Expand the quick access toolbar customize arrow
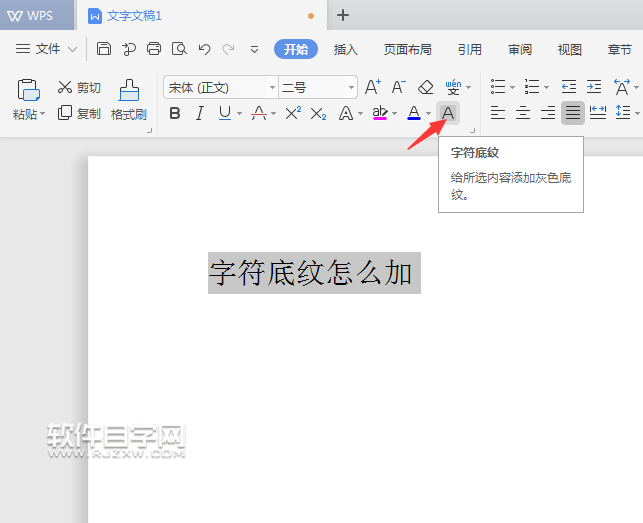The image size is (643, 523). 254,50
